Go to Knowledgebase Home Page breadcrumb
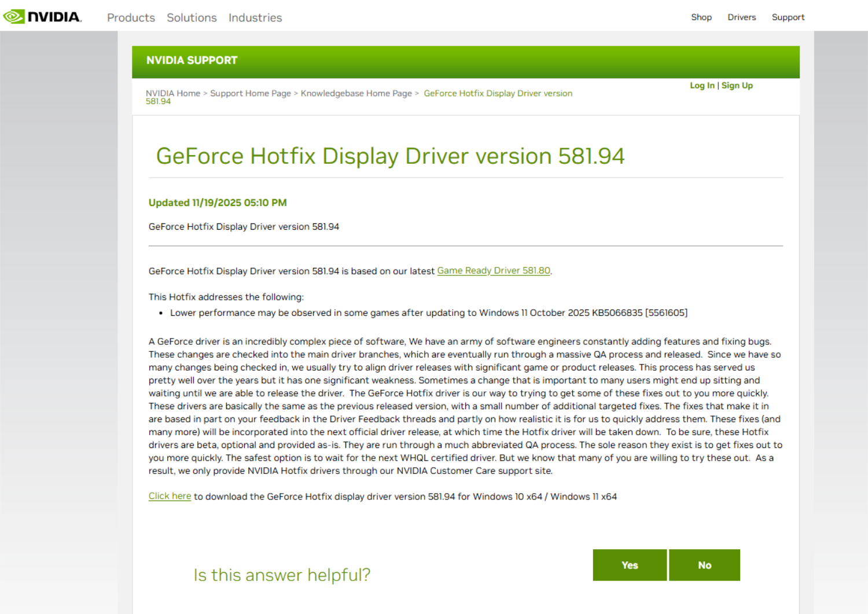868x614 pixels. pyautogui.click(x=356, y=93)
